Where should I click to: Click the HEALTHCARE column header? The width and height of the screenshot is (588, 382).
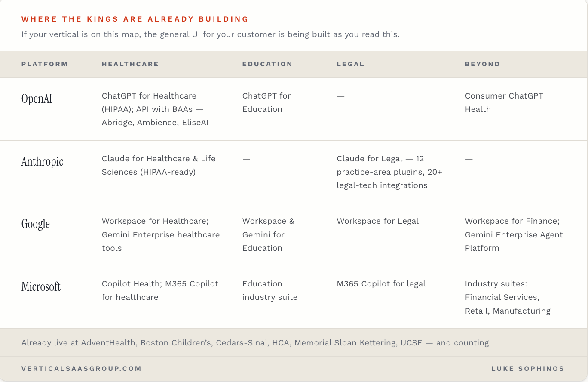tap(130, 64)
